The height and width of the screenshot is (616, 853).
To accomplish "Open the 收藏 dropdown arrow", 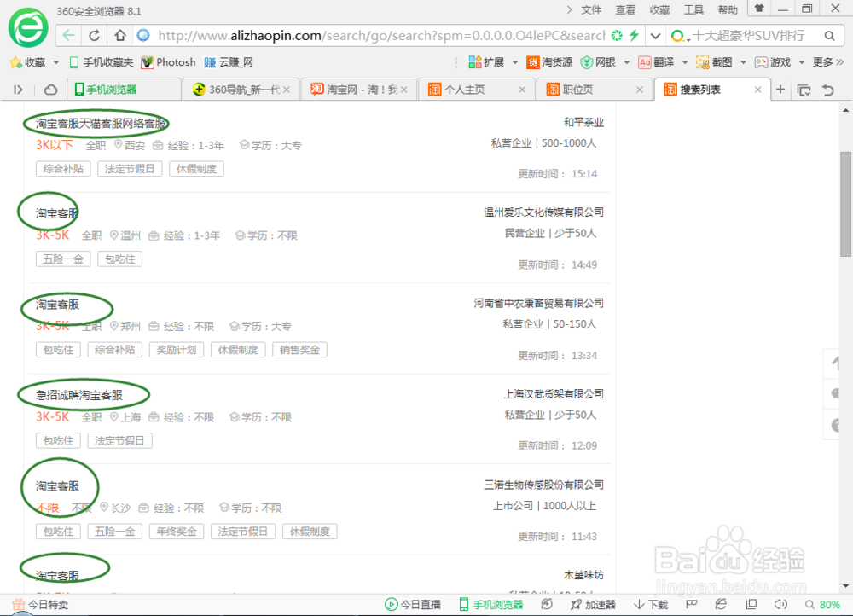I will click(x=56, y=62).
